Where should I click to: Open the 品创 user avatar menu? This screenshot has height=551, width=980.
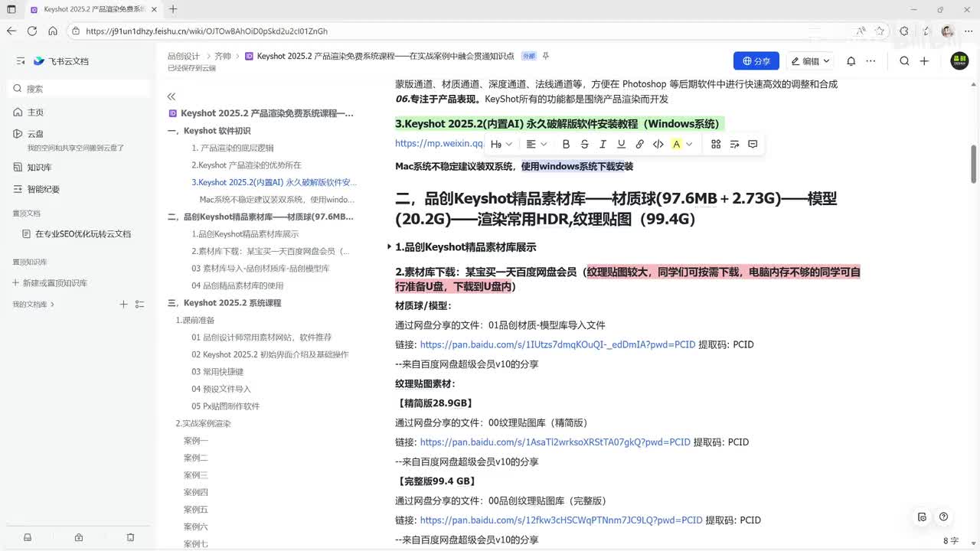pos(959,60)
